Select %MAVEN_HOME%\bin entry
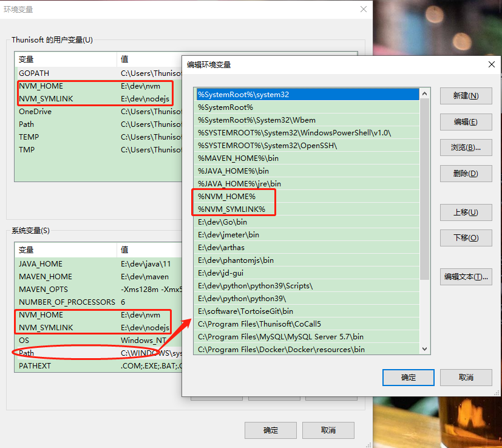Image resolution: width=502 pixels, height=448 pixels. [x=307, y=158]
